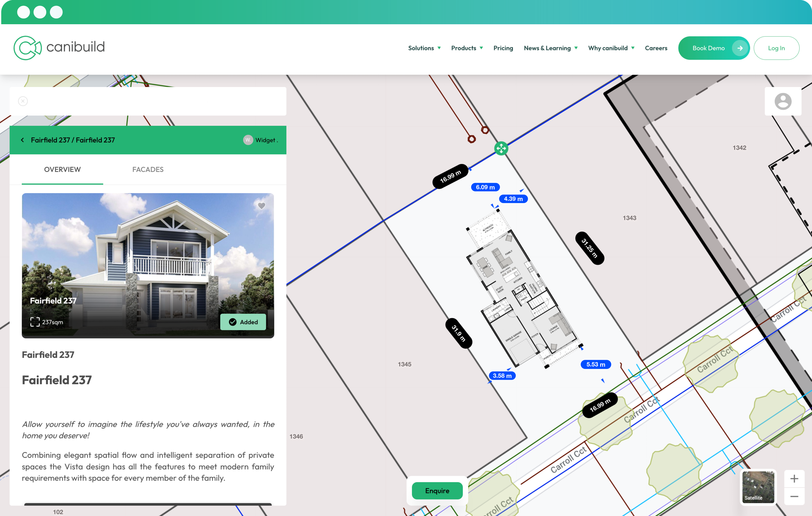This screenshot has width=812, height=516.
Task: Click the Enquire button
Action: (x=437, y=491)
